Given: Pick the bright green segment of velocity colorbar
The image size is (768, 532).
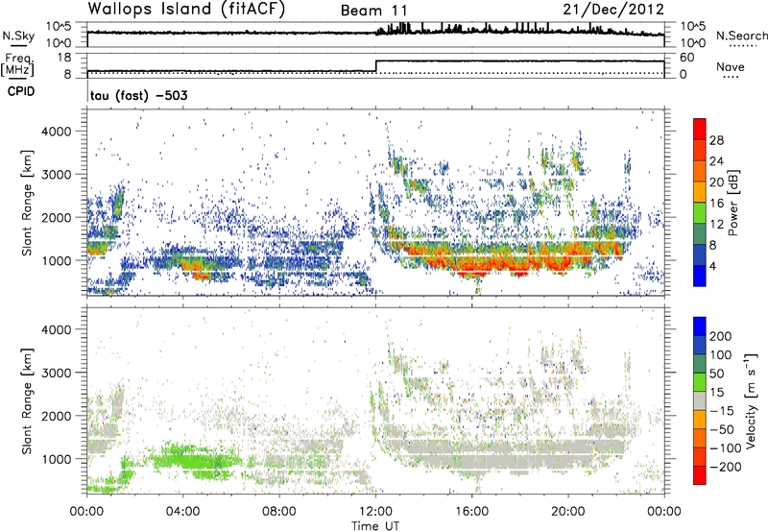Looking at the screenshot, I should [700, 382].
